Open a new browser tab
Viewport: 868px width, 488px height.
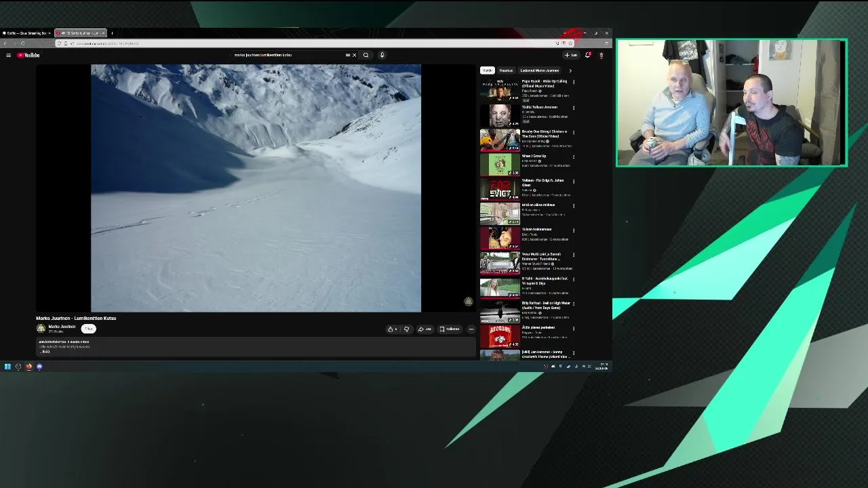point(112,33)
